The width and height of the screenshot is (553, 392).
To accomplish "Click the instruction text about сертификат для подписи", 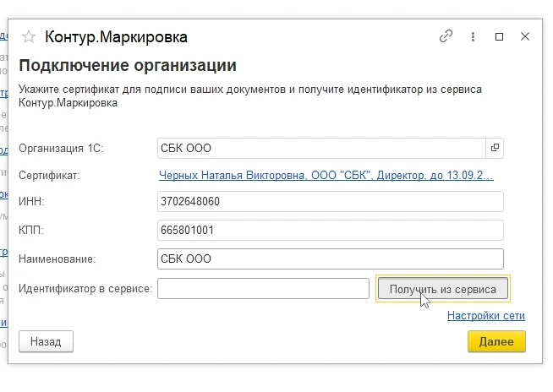I will pyautogui.click(x=250, y=95).
